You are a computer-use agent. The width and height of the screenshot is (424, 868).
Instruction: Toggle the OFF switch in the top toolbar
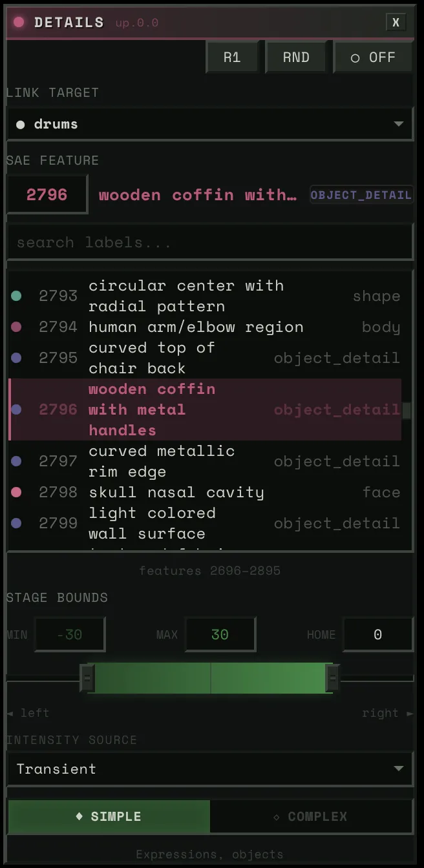373,56
